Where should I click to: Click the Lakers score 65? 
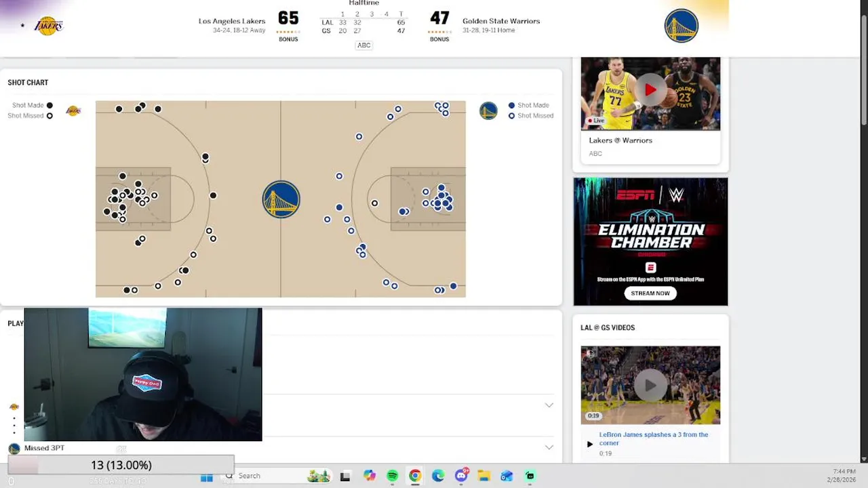point(288,19)
